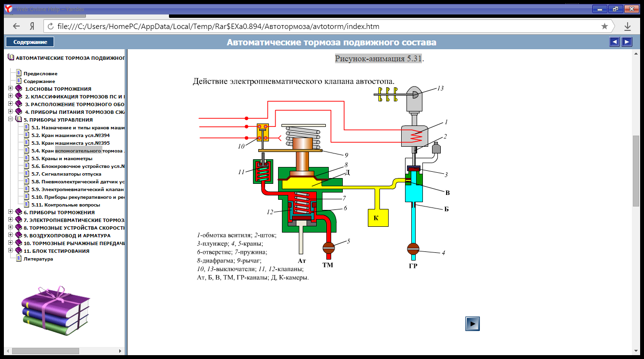
Task: Click book icon for 1.ОСНОВЫ ТОРМОЖЕНИЯ
Action: (19, 89)
